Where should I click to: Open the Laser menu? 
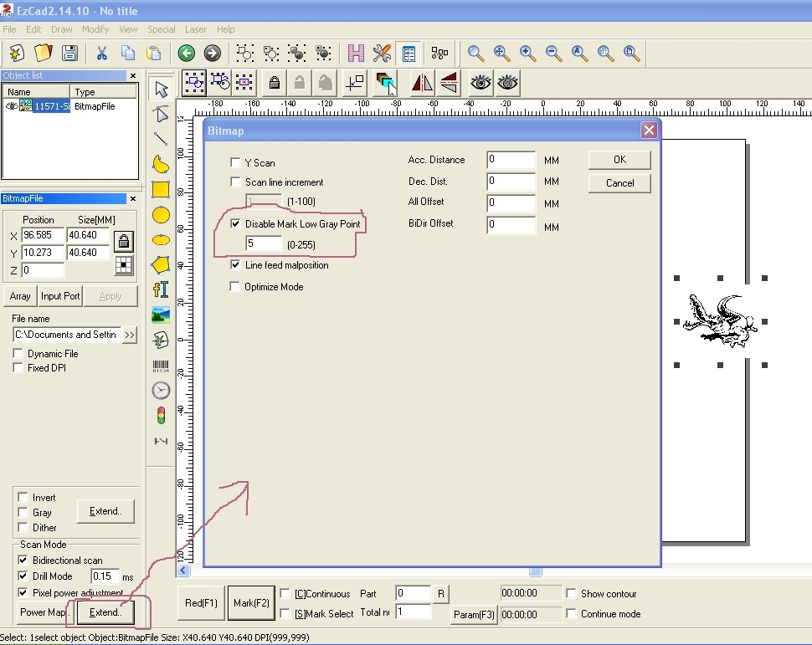click(195, 29)
